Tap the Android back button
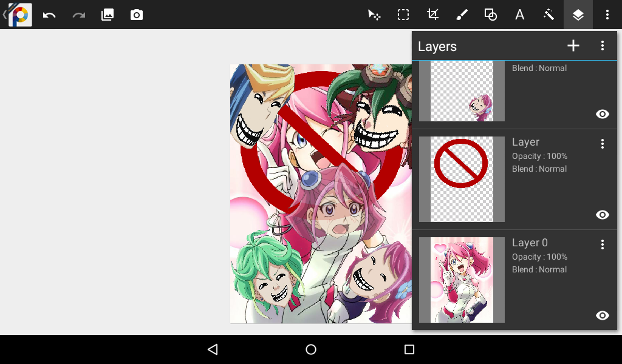Viewport: 622px width, 364px height. point(213,349)
